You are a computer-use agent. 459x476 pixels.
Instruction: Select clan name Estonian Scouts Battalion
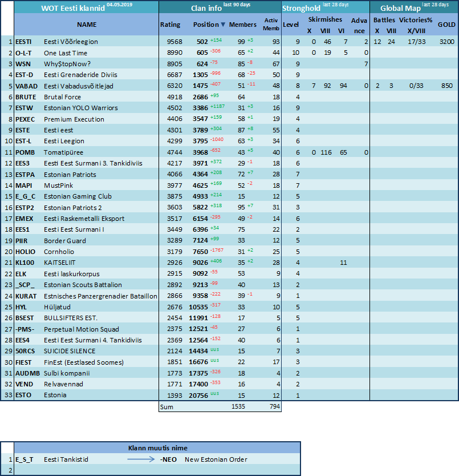tap(83, 284)
